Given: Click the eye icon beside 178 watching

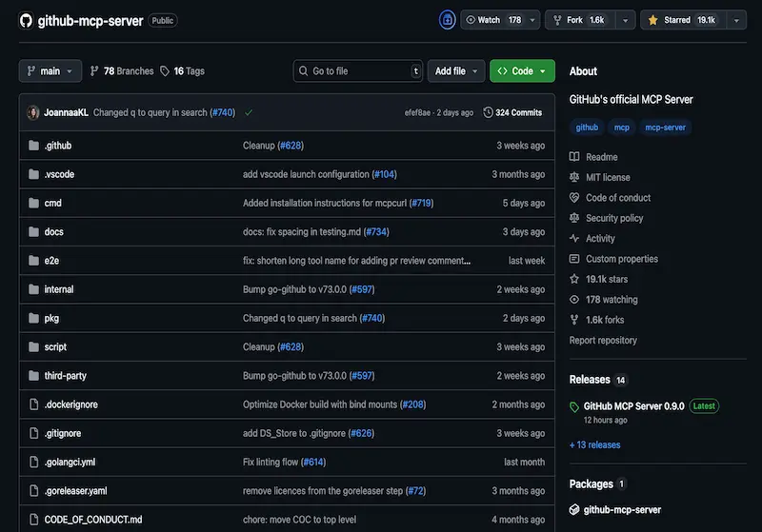Looking at the screenshot, I should coord(574,300).
